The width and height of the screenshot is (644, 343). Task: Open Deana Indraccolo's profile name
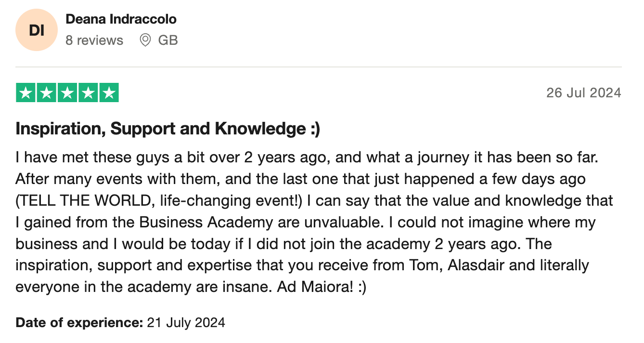[x=121, y=19]
